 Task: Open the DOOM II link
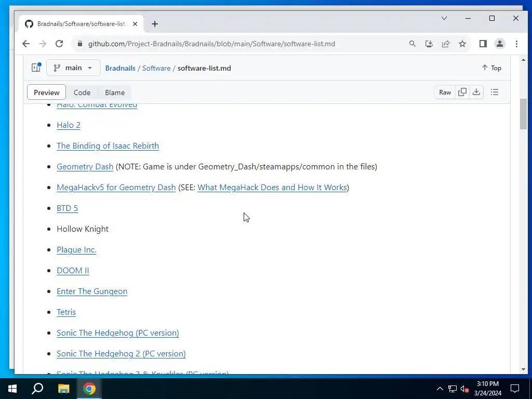click(x=73, y=270)
